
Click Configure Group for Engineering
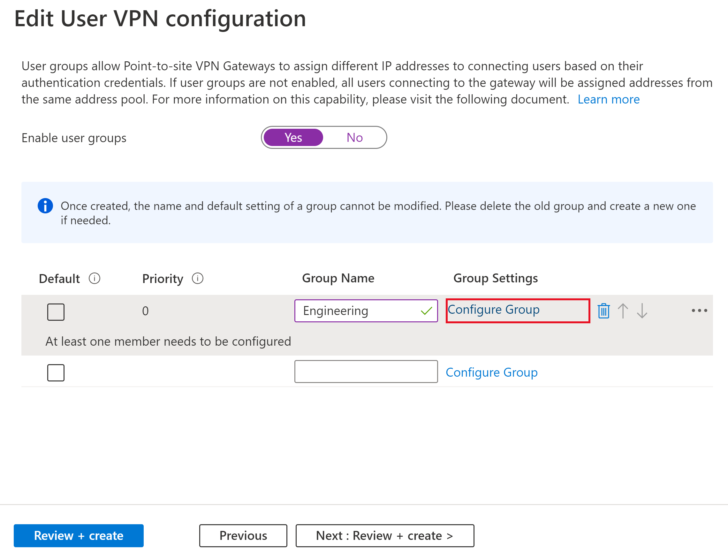(x=493, y=310)
